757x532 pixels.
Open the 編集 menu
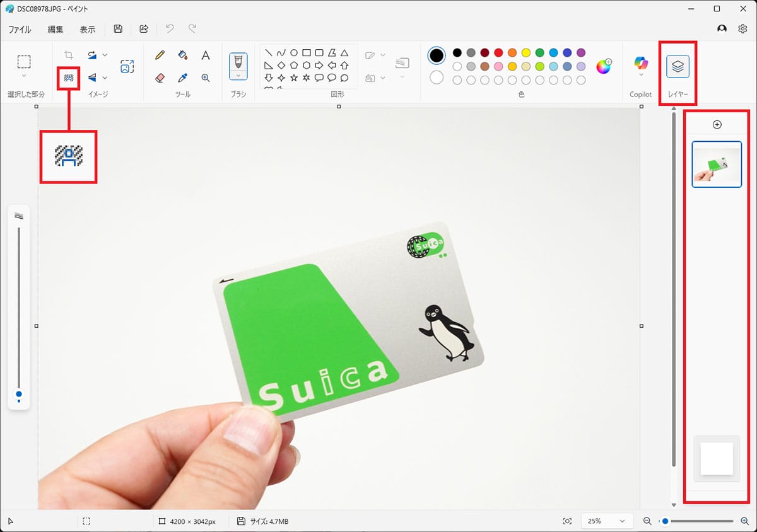56,30
